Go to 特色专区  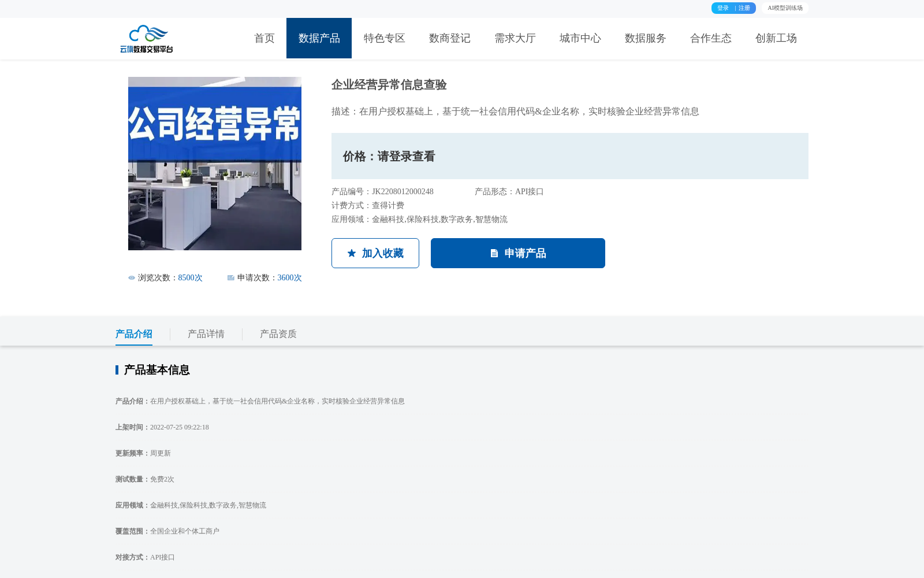[x=384, y=38]
